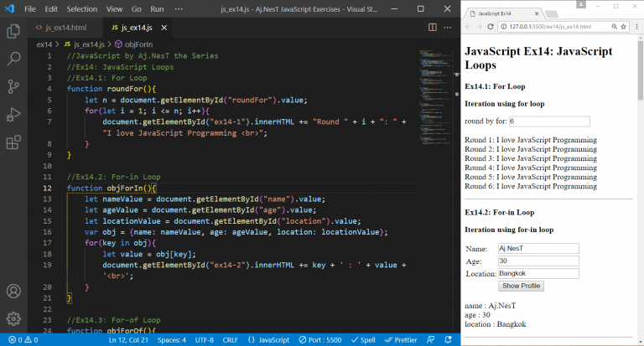Toggle Spell checker in status bar
This screenshot has width=644, height=346.
pos(365,340)
